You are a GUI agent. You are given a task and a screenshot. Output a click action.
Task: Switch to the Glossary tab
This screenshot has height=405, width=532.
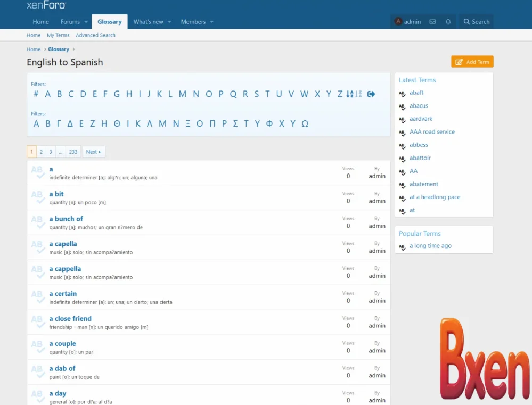(x=109, y=22)
